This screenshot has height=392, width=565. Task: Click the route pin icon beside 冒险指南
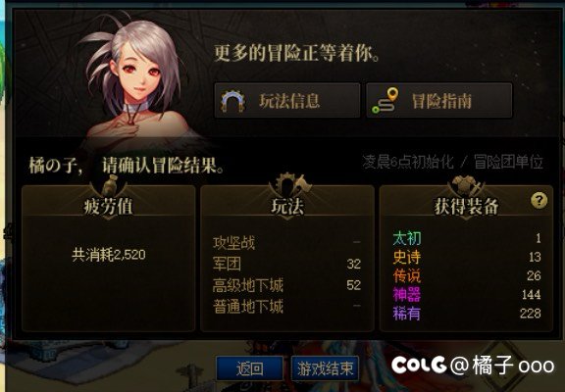coord(385,100)
